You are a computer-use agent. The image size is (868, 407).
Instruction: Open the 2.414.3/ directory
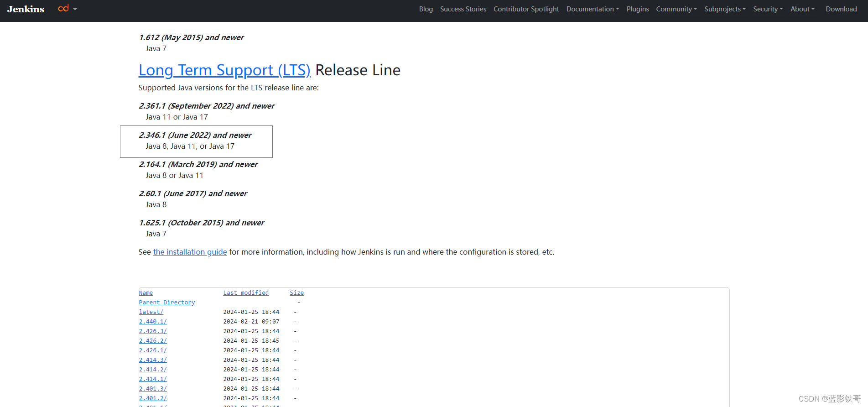pyautogui.click(x=153, y=360)
